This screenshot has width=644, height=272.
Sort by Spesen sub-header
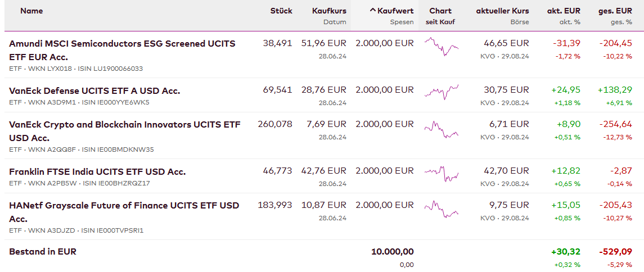coord(402,22)
